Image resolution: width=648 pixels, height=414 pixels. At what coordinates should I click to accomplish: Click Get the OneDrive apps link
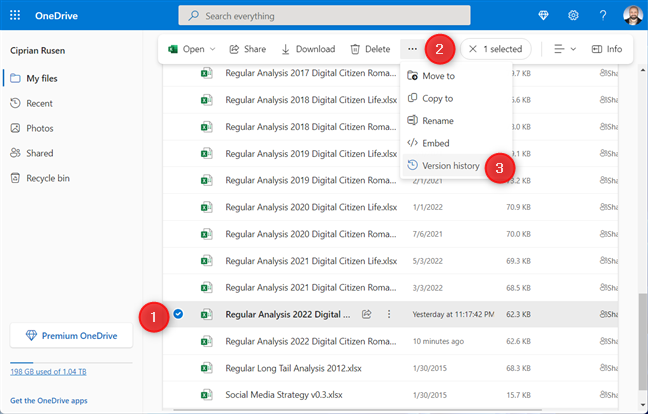click(x=49, y=401)
